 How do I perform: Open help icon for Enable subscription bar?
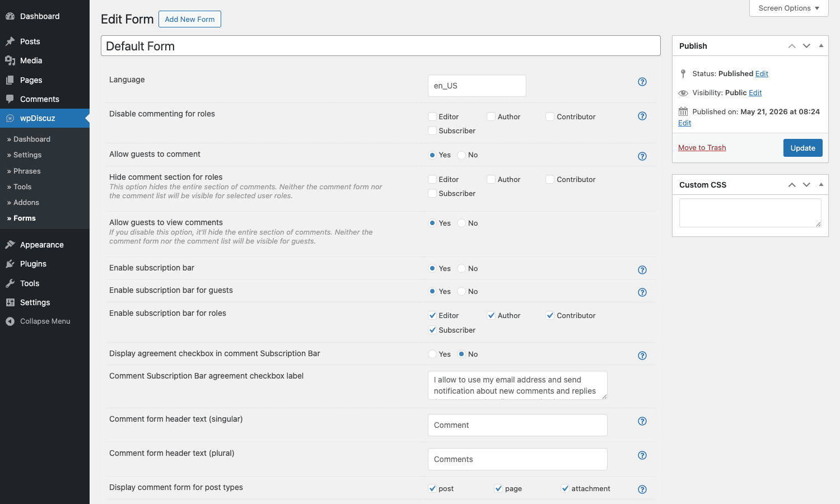point(642,270)
